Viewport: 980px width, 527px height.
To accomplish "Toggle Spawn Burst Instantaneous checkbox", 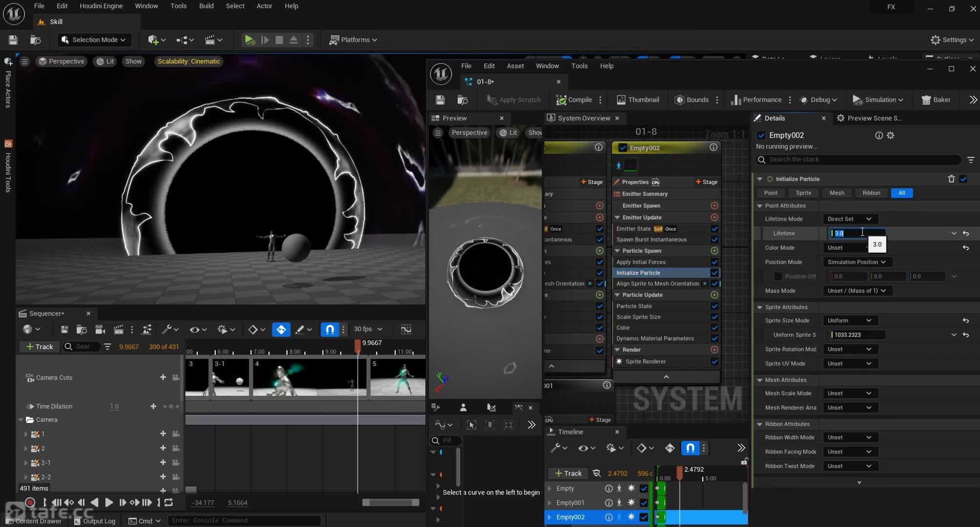I will 715,240.
